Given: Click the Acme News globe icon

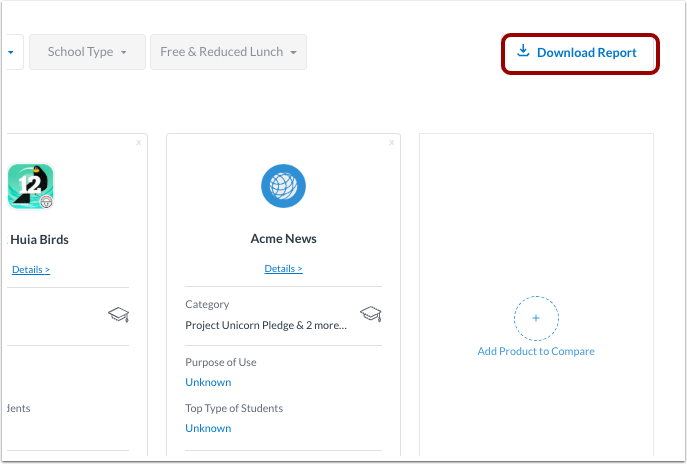Looking at the screenshot, I should click(283, 186).
